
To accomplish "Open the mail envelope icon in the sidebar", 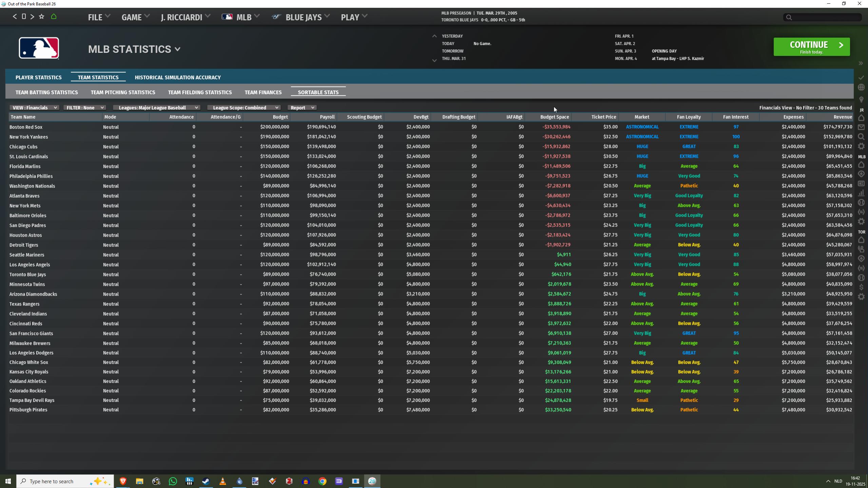I will pyautogui.click(x=861, y=127).
